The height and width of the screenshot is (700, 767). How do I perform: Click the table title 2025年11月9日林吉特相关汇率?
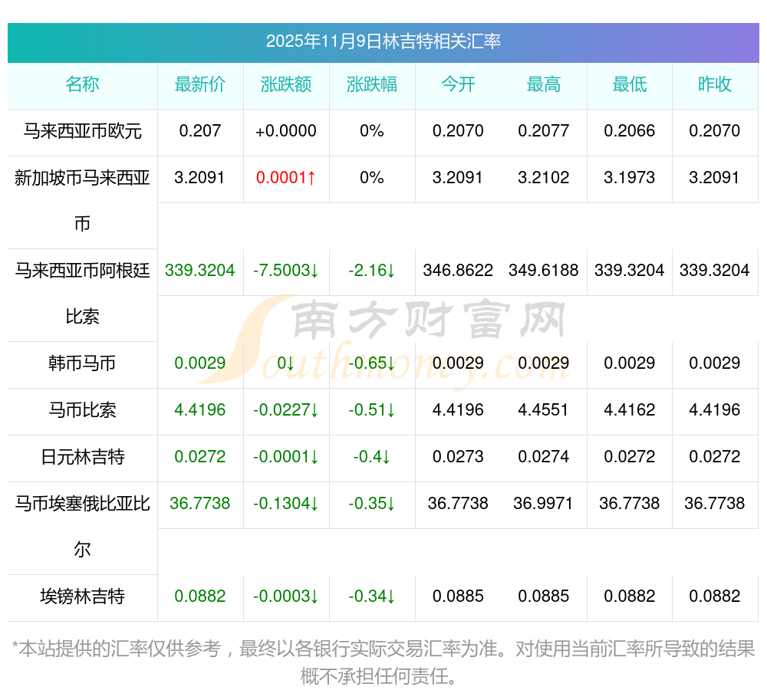383,41
